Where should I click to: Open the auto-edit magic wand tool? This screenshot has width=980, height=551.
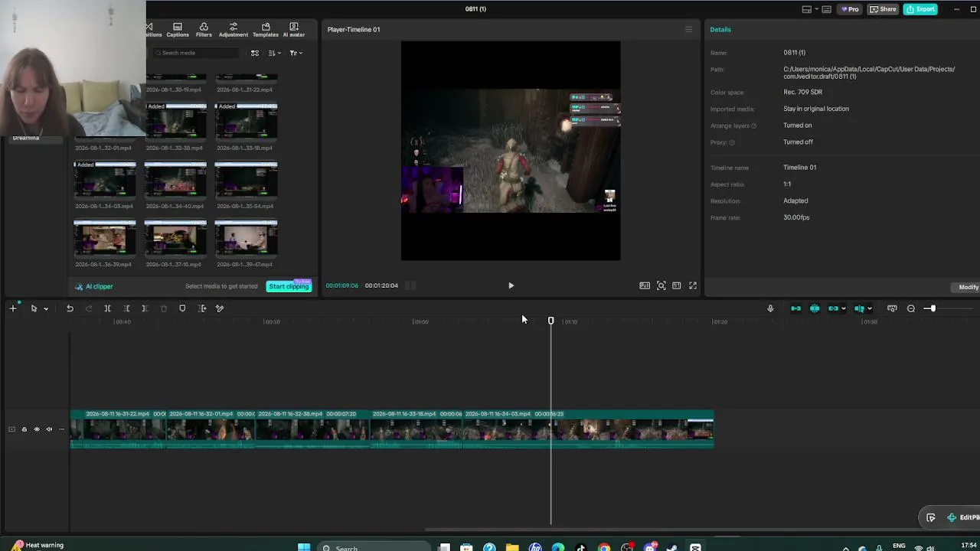coord(220,308)
